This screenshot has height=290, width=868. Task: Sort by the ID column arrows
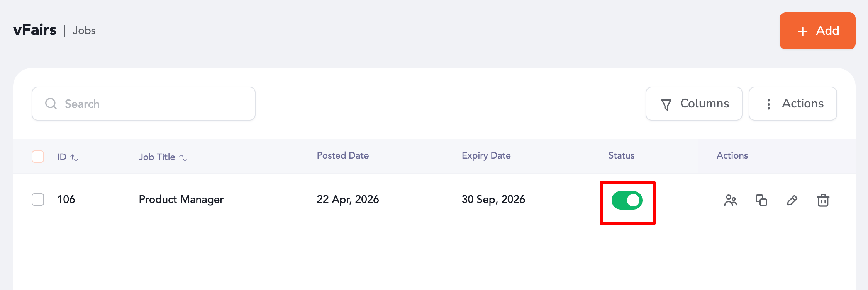coord(74,157)
